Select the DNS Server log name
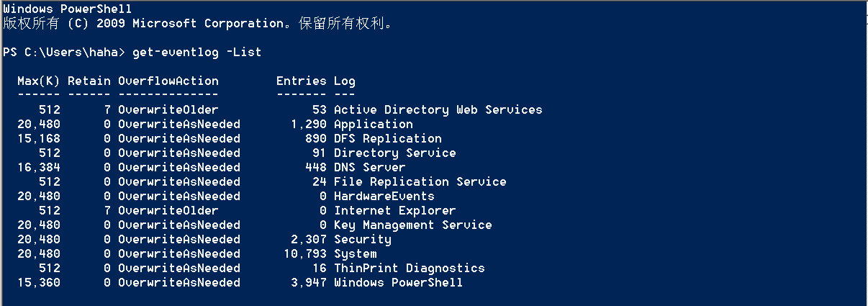 pyautogui.click(x=369, y=168)
